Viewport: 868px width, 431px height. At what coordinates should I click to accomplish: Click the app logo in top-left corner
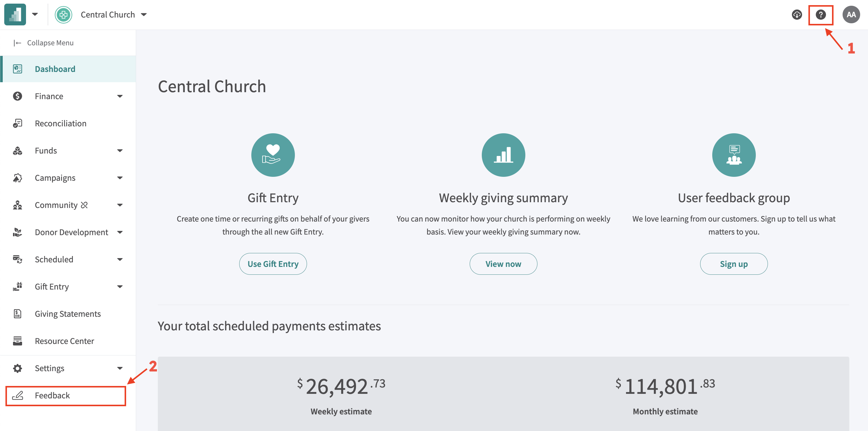point(15,15)
